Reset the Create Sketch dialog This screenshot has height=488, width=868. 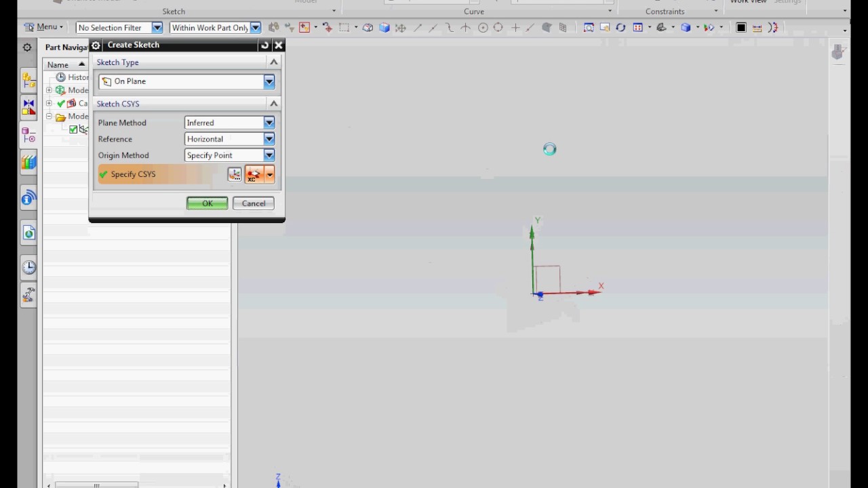pyautogui.click(x=264, y=45)
